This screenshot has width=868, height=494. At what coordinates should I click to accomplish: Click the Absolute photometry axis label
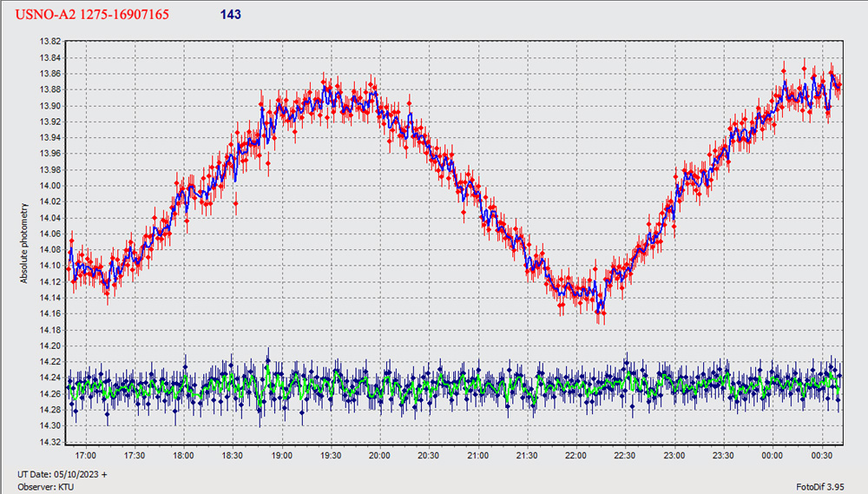coord(24,242)
